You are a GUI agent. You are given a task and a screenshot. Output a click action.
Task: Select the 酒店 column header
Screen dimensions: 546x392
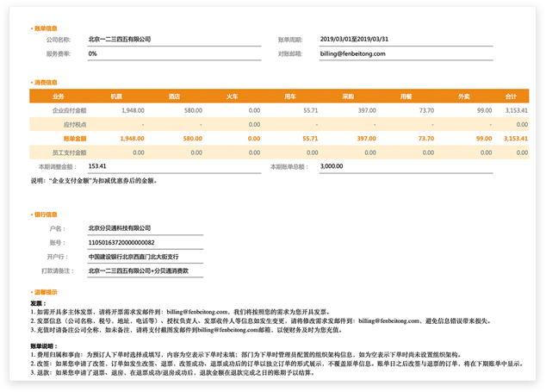point(175,96)
